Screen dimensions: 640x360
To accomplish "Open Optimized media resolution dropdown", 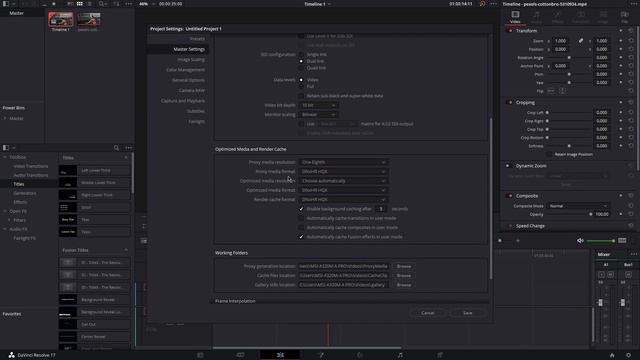I will pos(343,181).
